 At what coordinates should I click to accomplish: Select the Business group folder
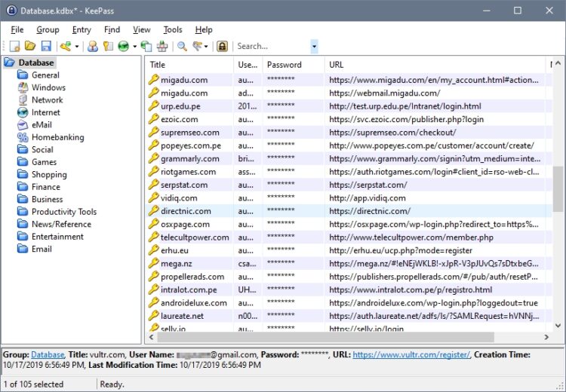tap(47, 200)
